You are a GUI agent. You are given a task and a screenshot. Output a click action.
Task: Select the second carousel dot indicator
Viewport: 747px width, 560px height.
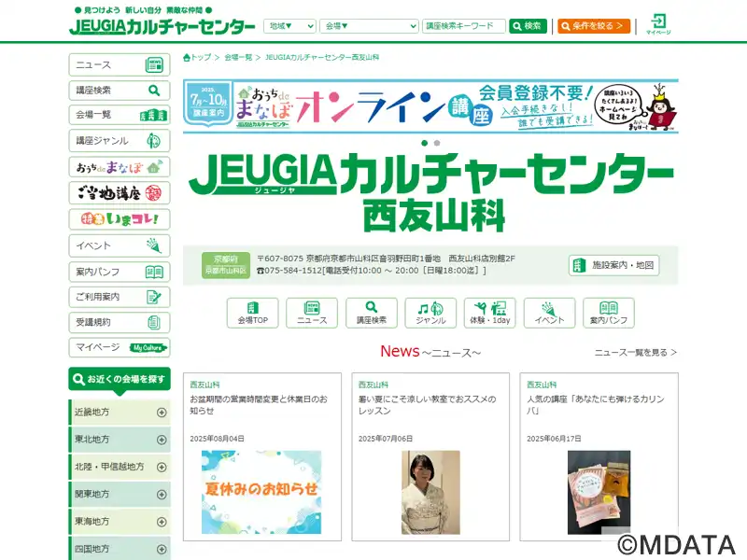pos(437,143)
